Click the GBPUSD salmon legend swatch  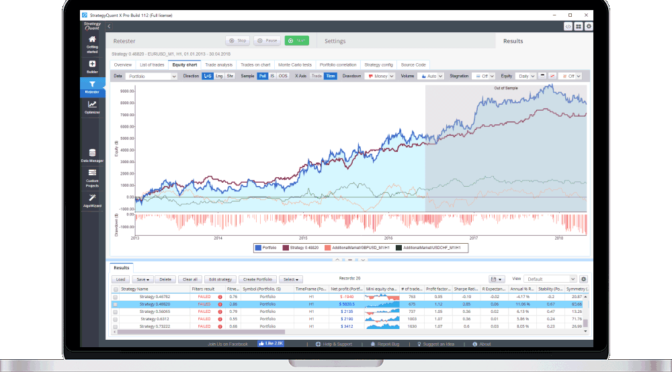click(x=327, y=248)
